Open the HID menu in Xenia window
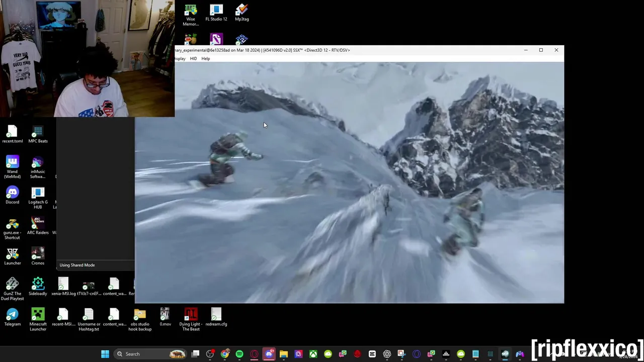 click(x=193, y=59)
